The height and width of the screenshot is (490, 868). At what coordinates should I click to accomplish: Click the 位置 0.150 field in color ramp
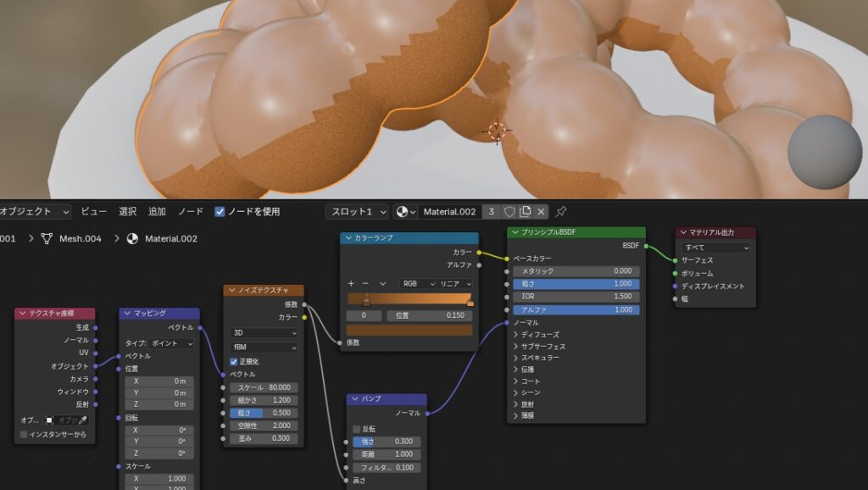429,315
